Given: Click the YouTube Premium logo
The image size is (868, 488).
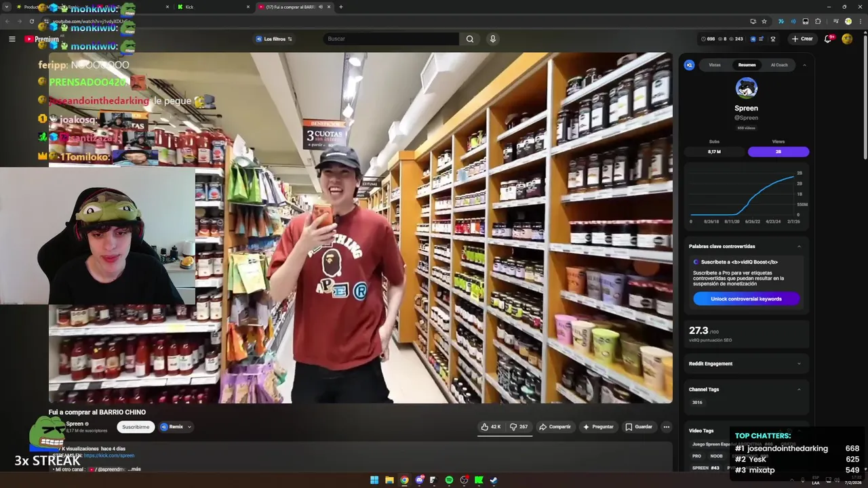Looking at the screenshot, I should click(42, 39).
